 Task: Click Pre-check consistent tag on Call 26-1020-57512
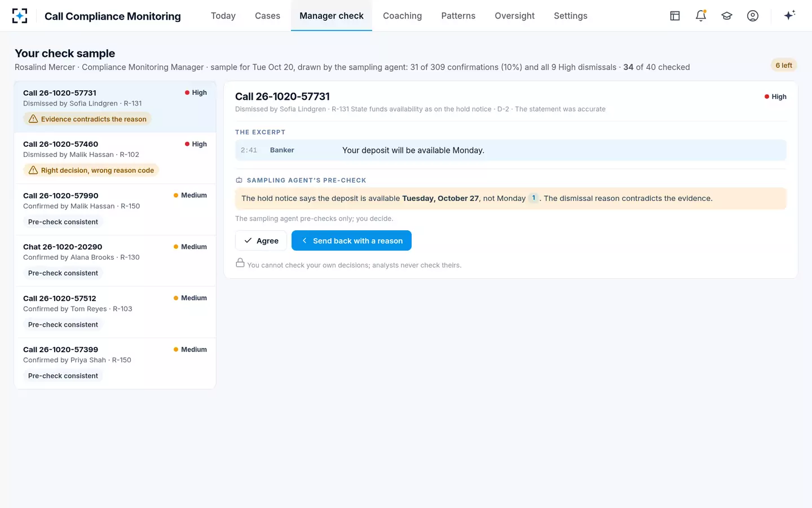click(x=63, y=325)
